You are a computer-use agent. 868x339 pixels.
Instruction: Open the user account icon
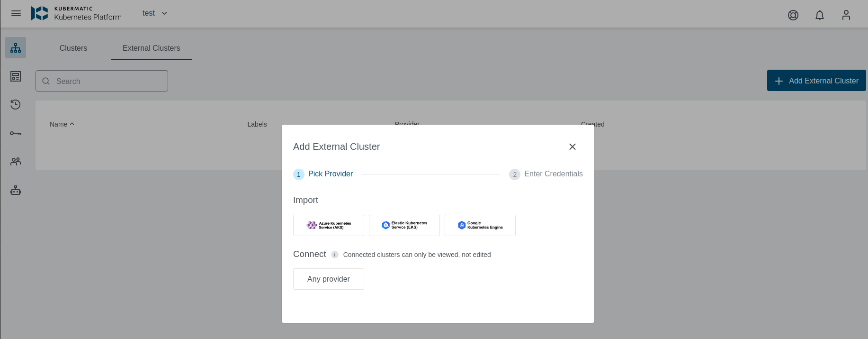[846, 15]
